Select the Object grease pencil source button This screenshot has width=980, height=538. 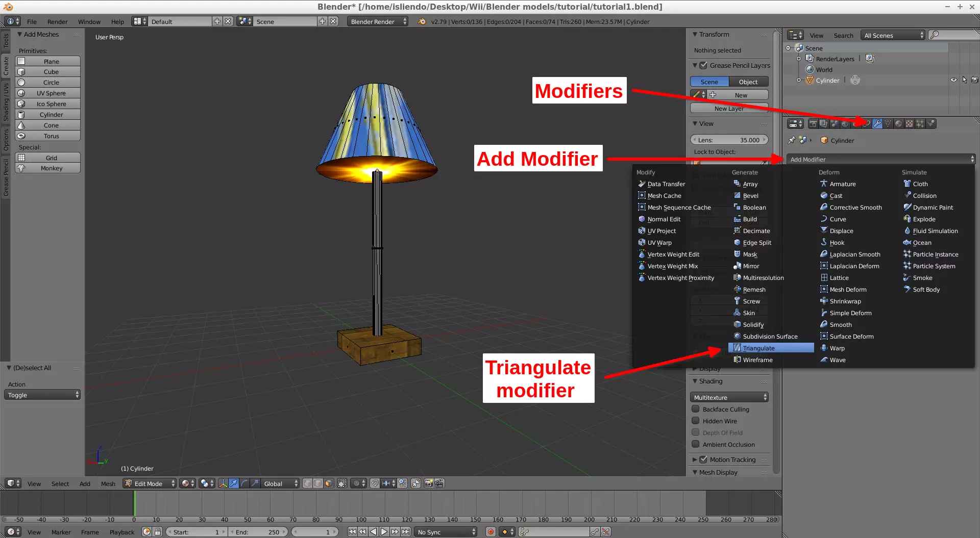point(748,82)
